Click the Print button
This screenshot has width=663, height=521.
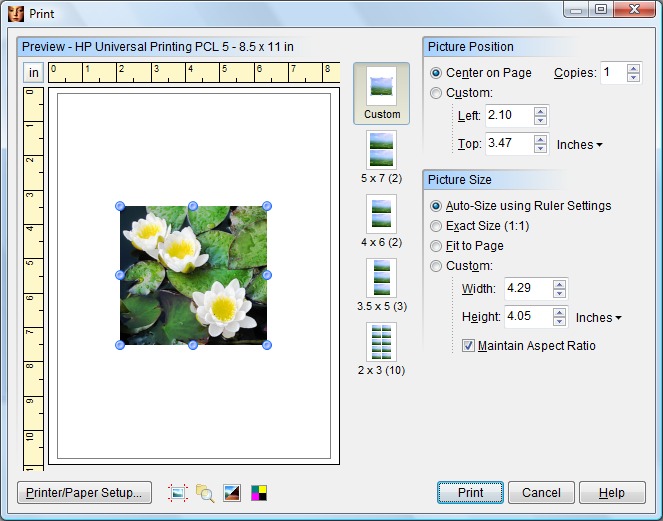coord(470,492)
